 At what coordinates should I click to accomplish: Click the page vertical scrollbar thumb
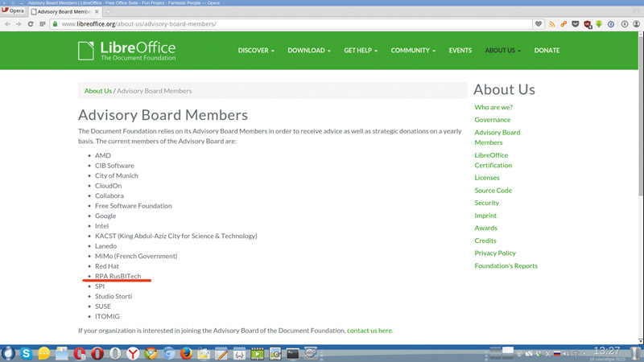(x=640, y=116)
